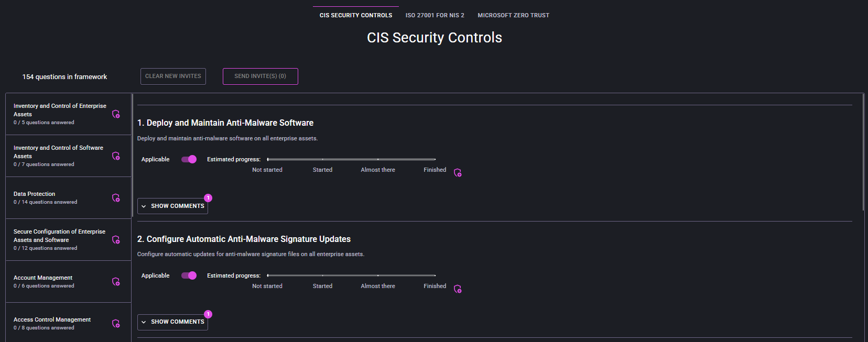Set Signature Updates progress slider to Almost there
The width and height of the screenshot is (868, 342).
[378, 275]
